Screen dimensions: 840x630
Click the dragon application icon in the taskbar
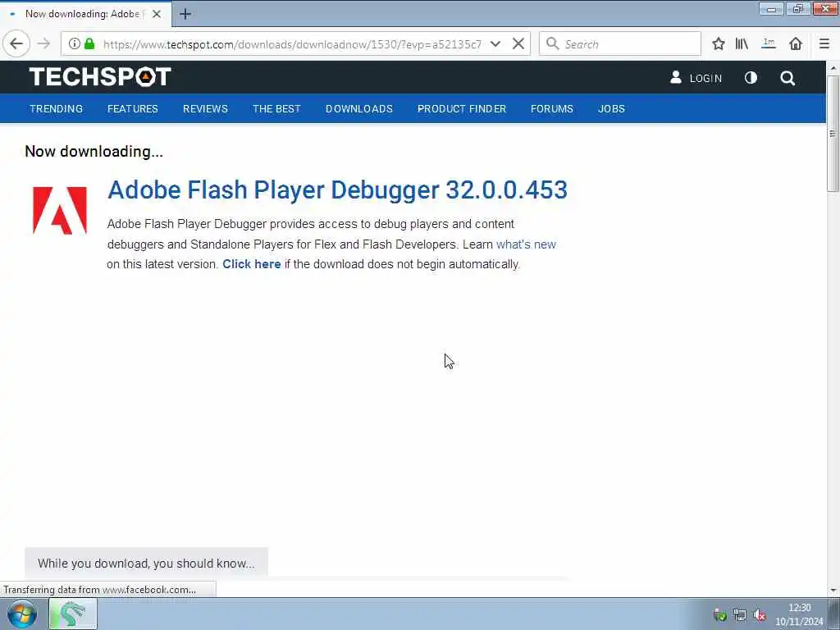(73, 614)
